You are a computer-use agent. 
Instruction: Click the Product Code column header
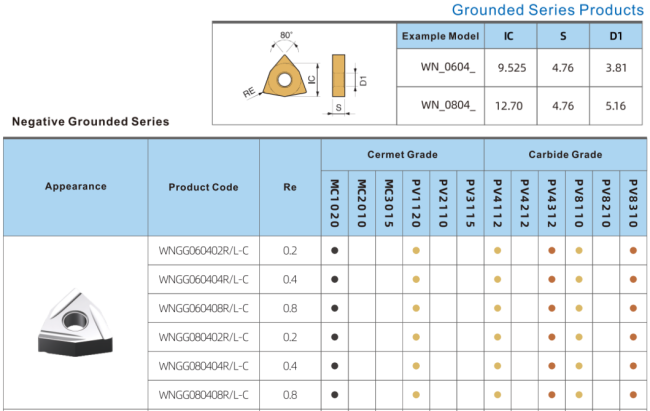coord(204,187)
